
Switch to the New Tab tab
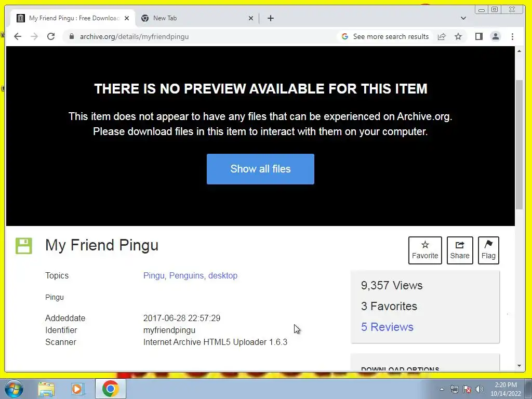196,18
